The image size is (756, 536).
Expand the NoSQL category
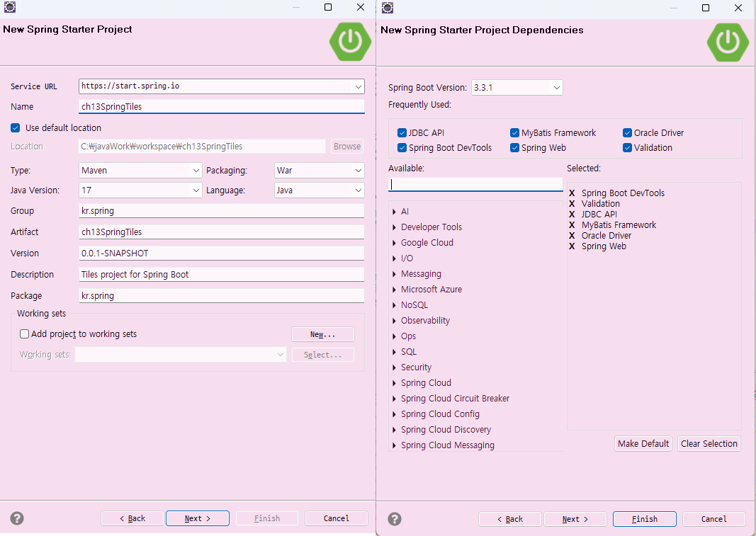point(395,305)
